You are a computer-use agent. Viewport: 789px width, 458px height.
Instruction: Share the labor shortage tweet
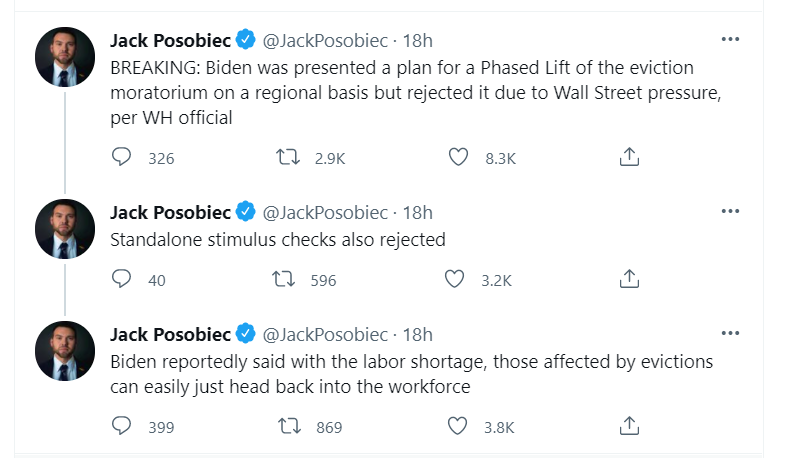coord(629,426)
